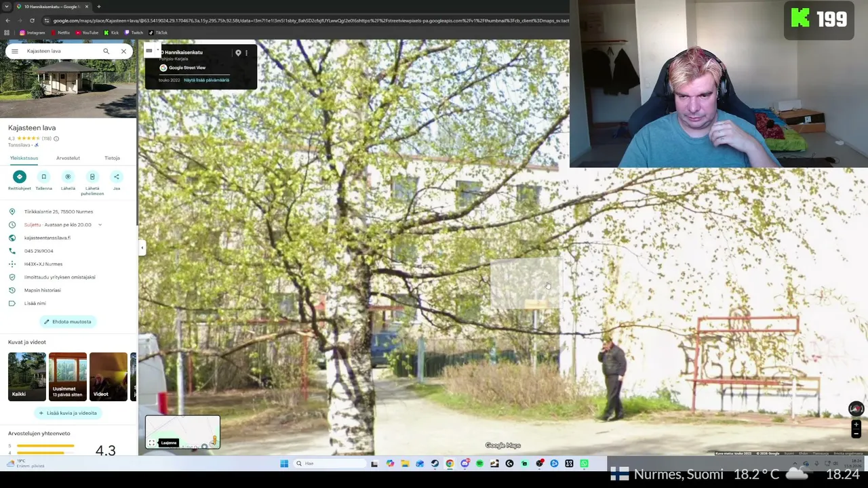
Task: Open the Uusimmat photos thumbnail
Action: point(68,376)
